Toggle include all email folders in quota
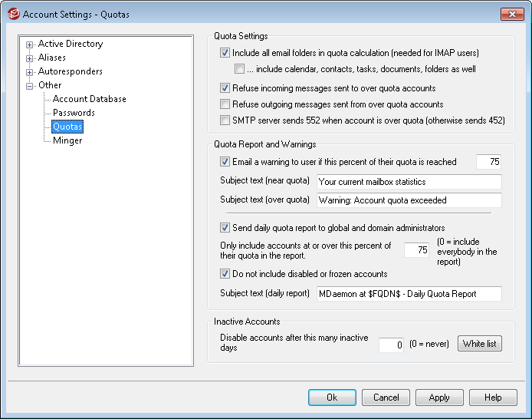Screen dimensions: 532x419 point(225,54)
